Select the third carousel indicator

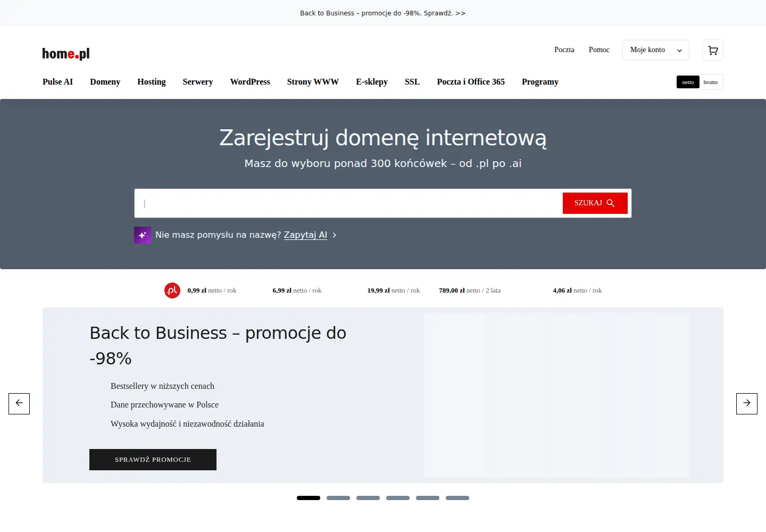tap(368, 498)
